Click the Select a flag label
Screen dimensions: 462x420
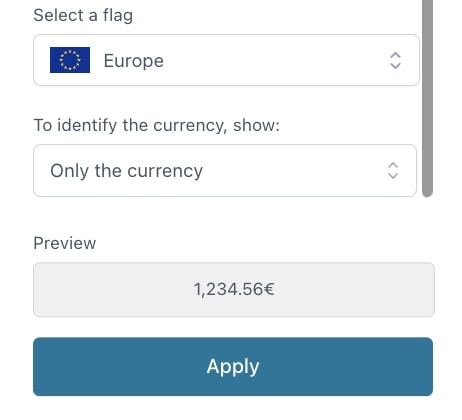[x=83, y=15]
